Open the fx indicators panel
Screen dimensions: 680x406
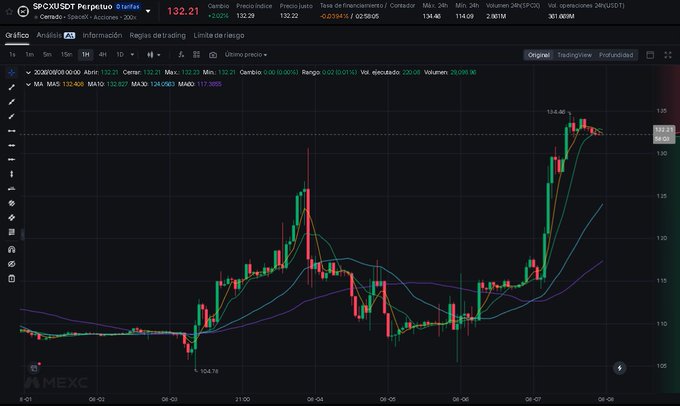[181, 55]
